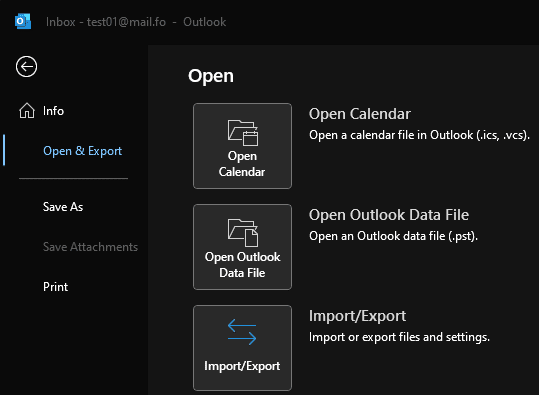The width and height of the screenshot is (539, 395).
Task: Click the "Inbox - test01@mail.fo - Outlook" window title
Action: (x=136, y=22)
